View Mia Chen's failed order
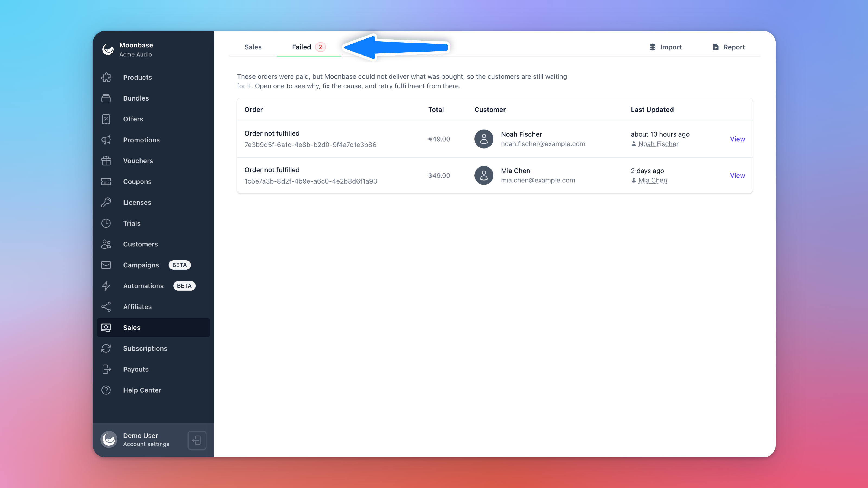The height and width of the screenshot is (488, 868). coord(737,175)
